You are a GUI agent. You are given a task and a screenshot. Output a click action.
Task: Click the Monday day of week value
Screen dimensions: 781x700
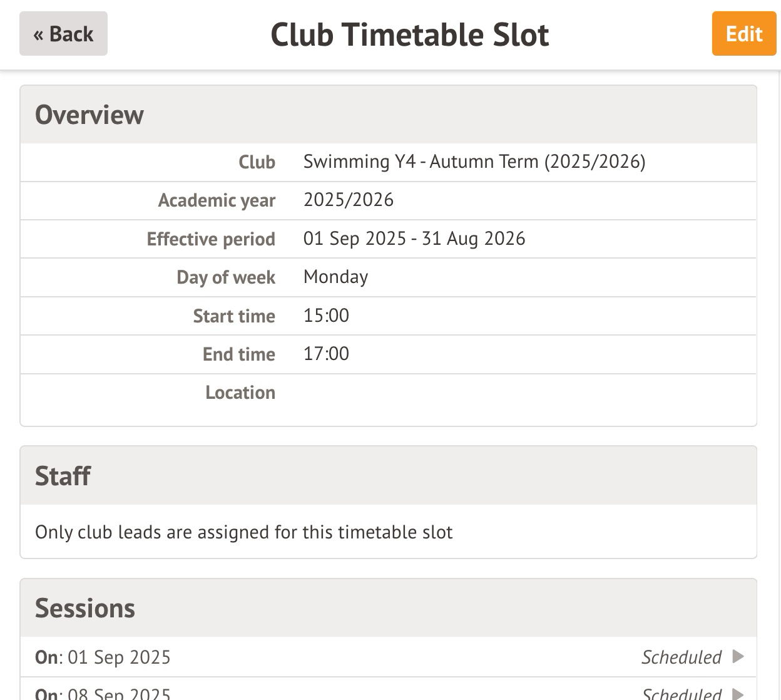click(x=335, y=277)
